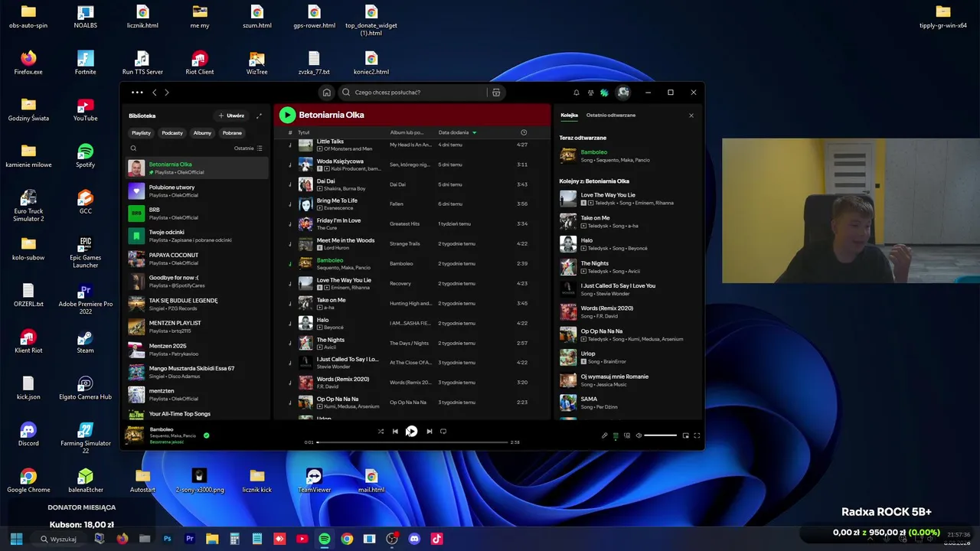
Task: Open the Steam desktop shortcut
Action: coord(85,342)
